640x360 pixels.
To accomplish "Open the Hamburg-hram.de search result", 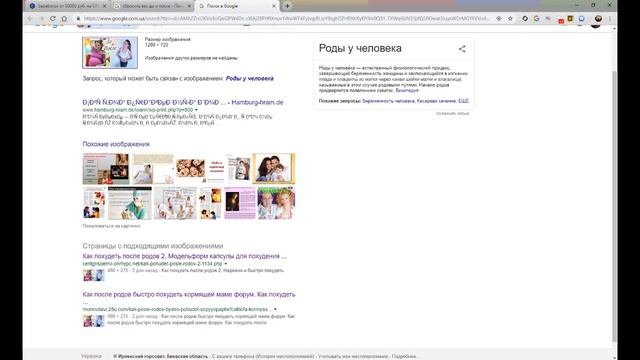I will click(x=183, y=102).
